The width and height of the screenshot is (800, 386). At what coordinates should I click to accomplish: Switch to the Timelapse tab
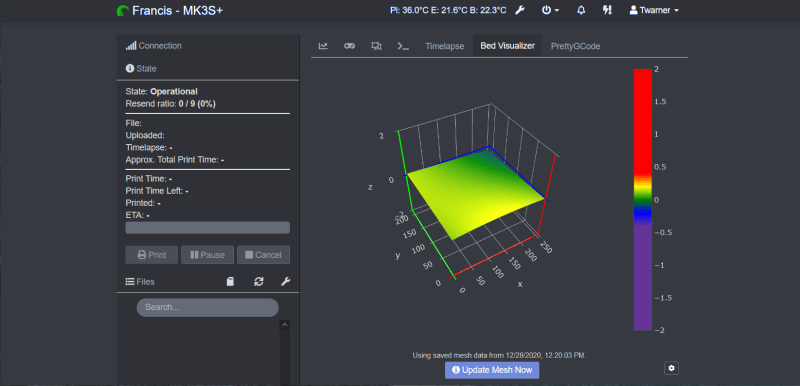[445, 46]
